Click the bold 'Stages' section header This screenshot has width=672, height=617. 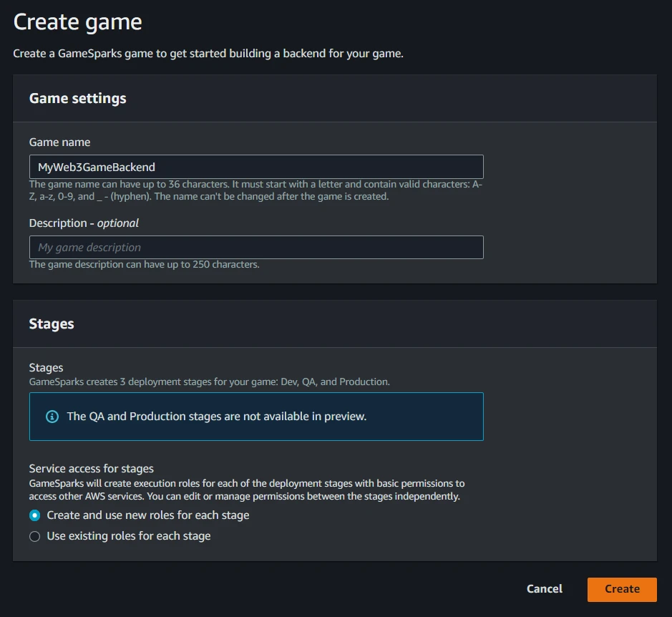tap(52, 324)
